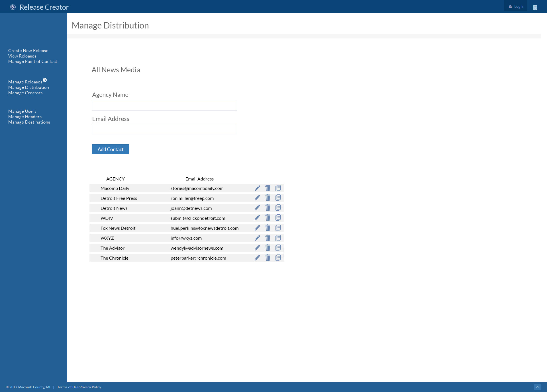Viewport: 547px width, 392px height.
Task: Delete The Chronicle contact
Action: 268,258
